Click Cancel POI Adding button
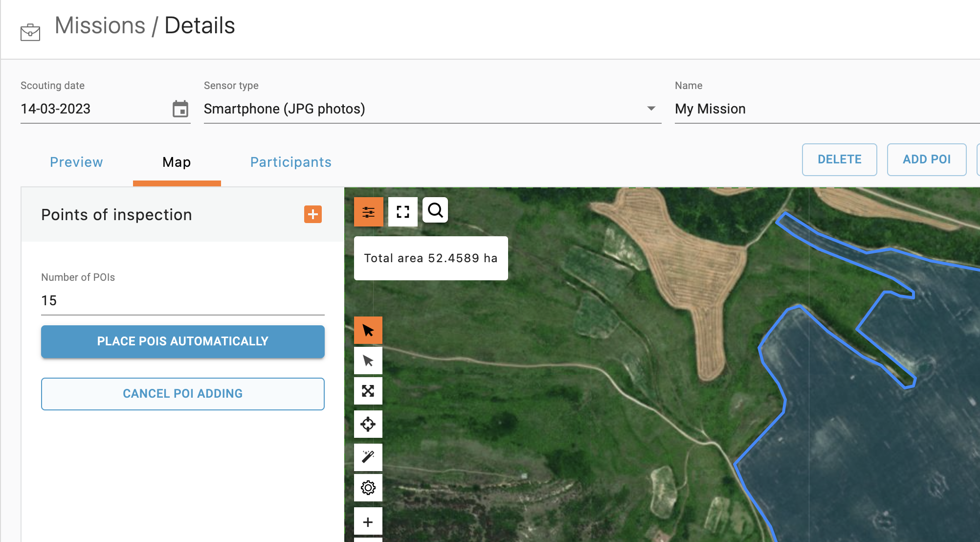 click(183, 394)
